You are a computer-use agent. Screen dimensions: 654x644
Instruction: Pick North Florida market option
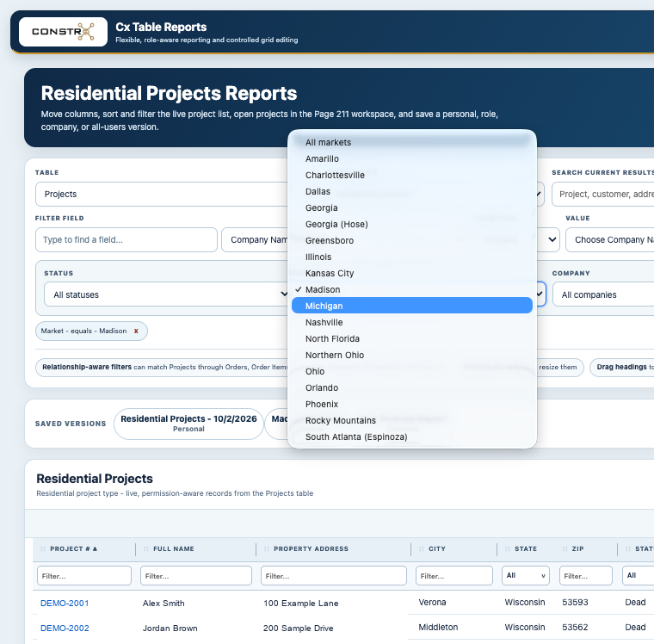[412, 338]
